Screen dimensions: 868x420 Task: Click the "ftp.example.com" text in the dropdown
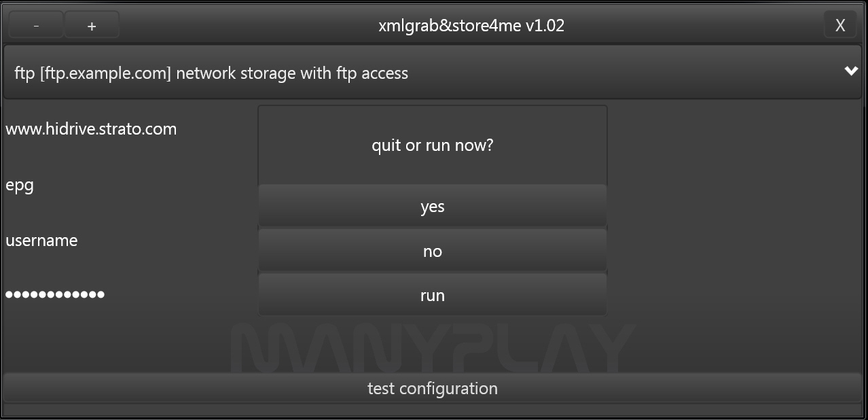click(105, 73)
